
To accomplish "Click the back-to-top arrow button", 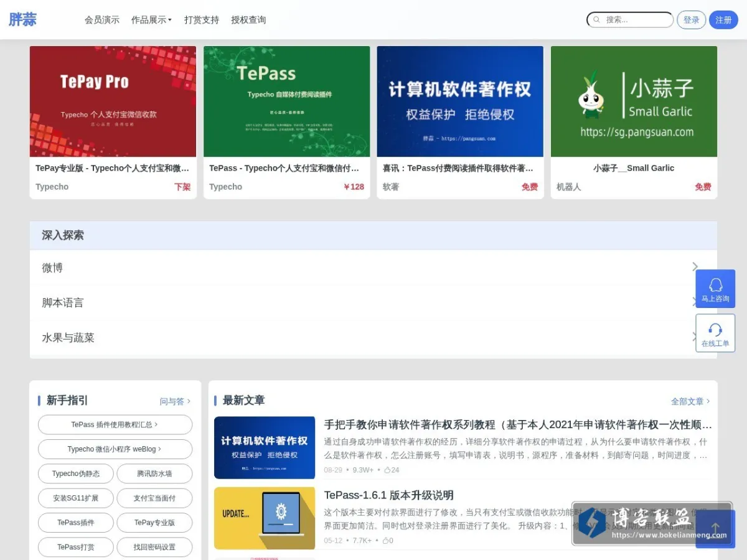I will click(x=715, y=529).
